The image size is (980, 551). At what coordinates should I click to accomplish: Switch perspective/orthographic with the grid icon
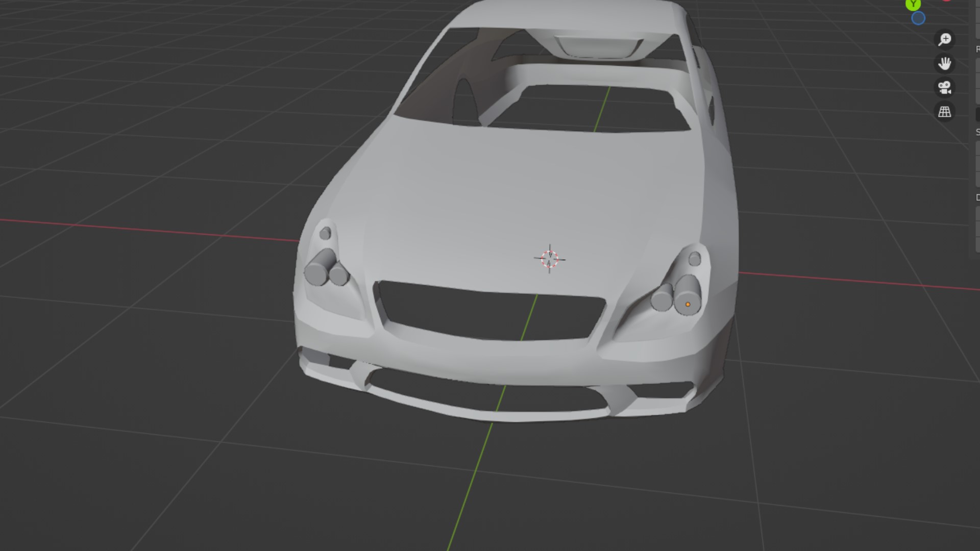pyautogui.click(x=944, y=111)
